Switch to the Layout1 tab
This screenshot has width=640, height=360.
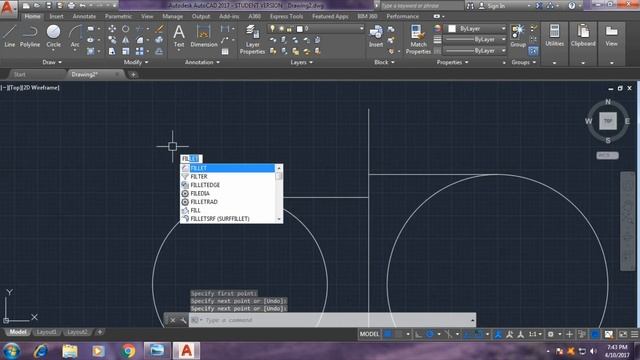(x=46, y=332)
